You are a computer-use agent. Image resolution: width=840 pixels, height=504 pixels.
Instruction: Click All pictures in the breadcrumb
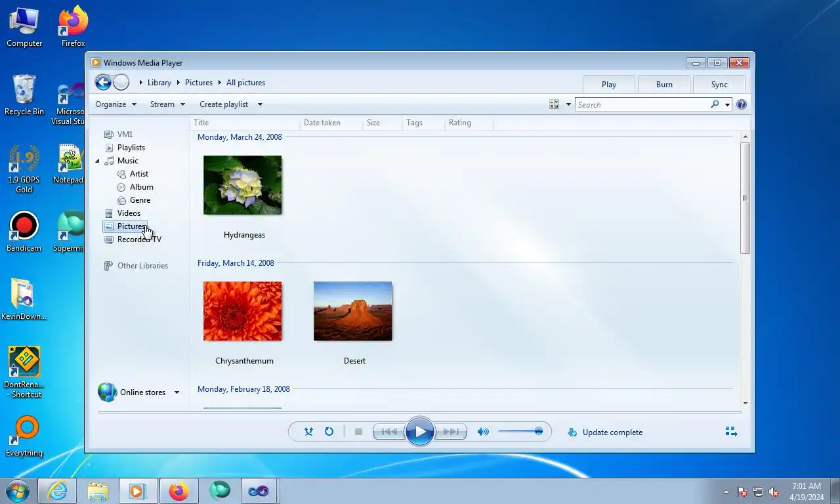246,83
